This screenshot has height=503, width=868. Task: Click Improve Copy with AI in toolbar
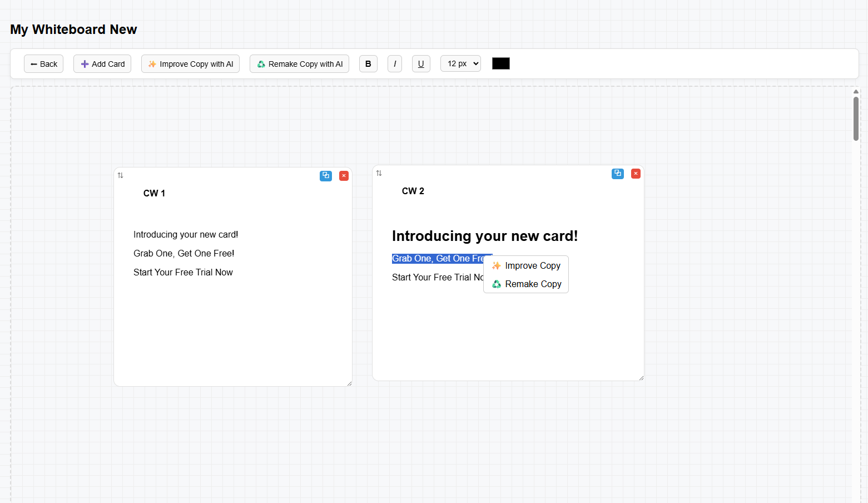click(190, 64)
